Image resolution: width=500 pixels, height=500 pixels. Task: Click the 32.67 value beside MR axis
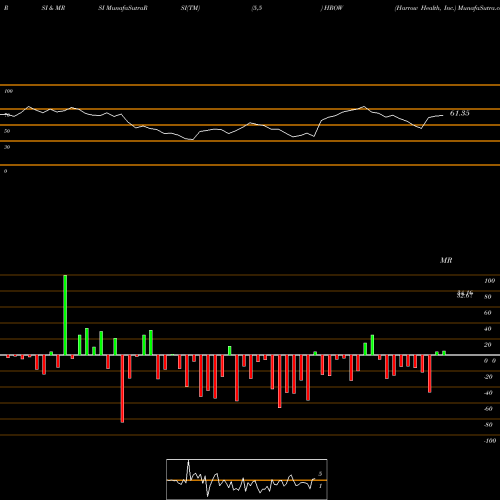pyautogui.click(x=465, y=296)
